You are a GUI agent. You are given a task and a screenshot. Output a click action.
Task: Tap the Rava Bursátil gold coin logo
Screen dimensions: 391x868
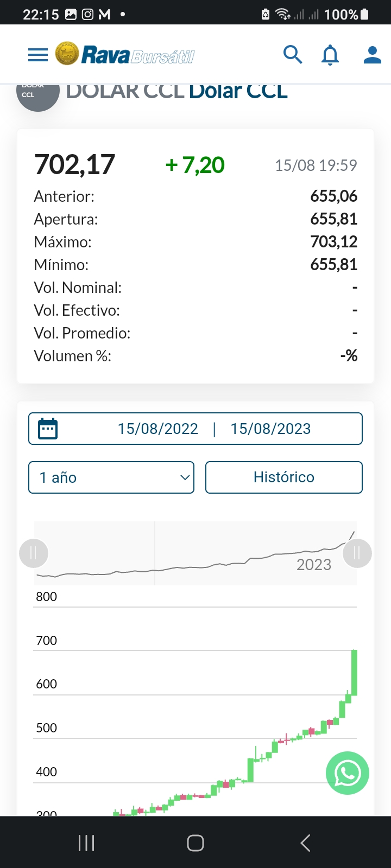pos(67,54)
